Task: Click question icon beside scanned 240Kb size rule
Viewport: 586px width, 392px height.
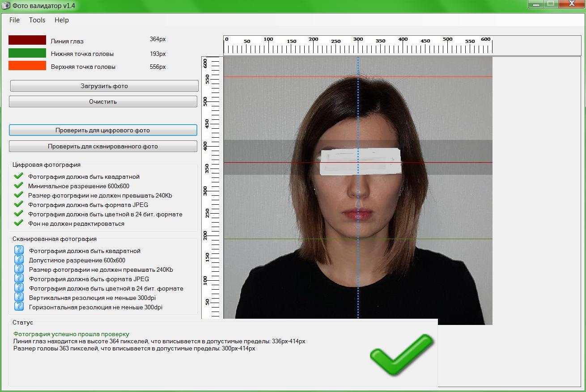Action: point(19,269)
